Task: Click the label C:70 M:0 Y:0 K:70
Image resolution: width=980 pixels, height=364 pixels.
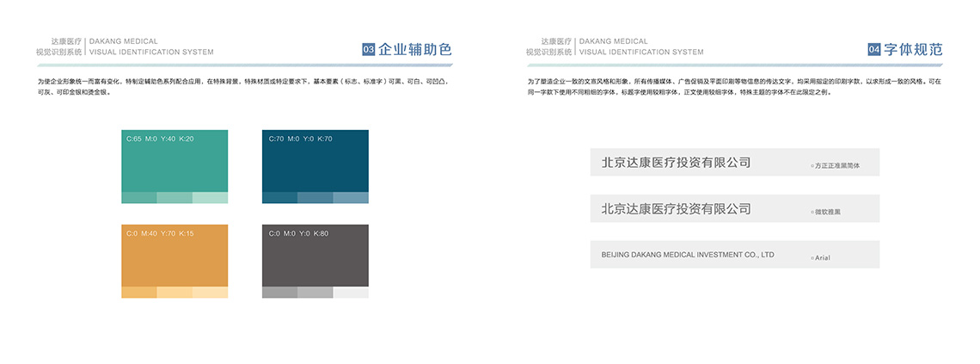Action: 301,139
